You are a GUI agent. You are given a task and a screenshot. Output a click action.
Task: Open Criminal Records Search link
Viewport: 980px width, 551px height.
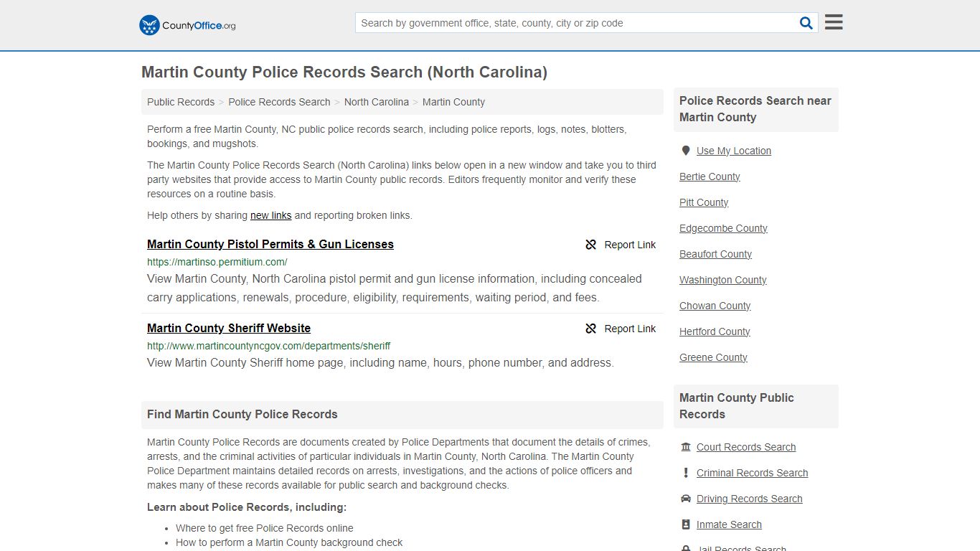click(752, 473)
